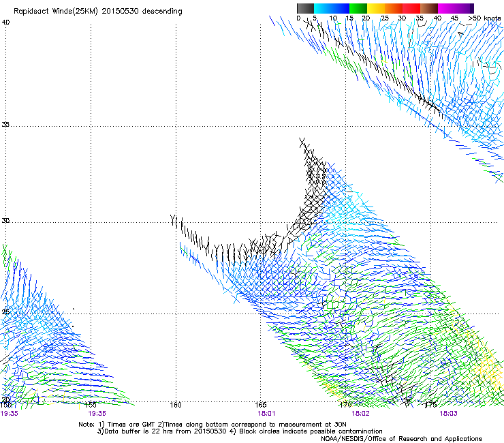504x443 pixels.
Task: Click the 'Data buffer is 22 hrs' note line
Action: click(240, 431)
